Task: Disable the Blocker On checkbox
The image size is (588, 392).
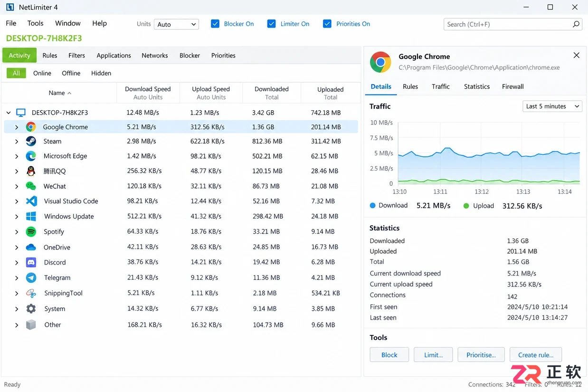Action: [215, 24]
